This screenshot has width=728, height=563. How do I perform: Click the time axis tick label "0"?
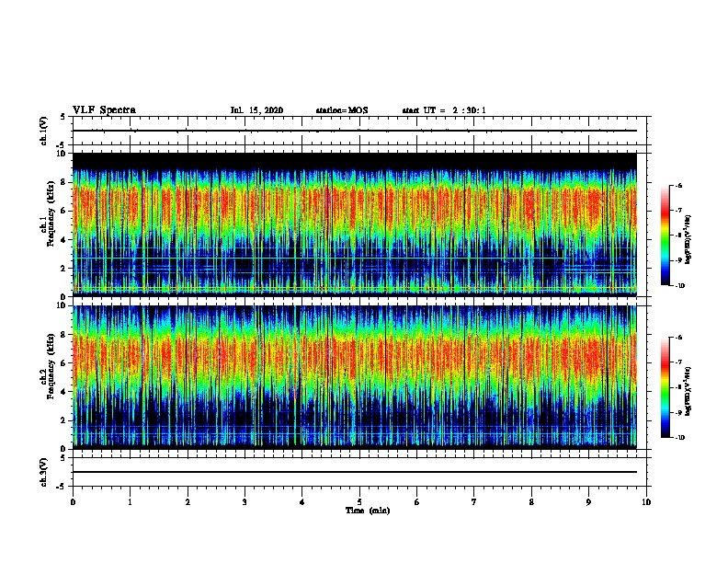click(73, 502)
